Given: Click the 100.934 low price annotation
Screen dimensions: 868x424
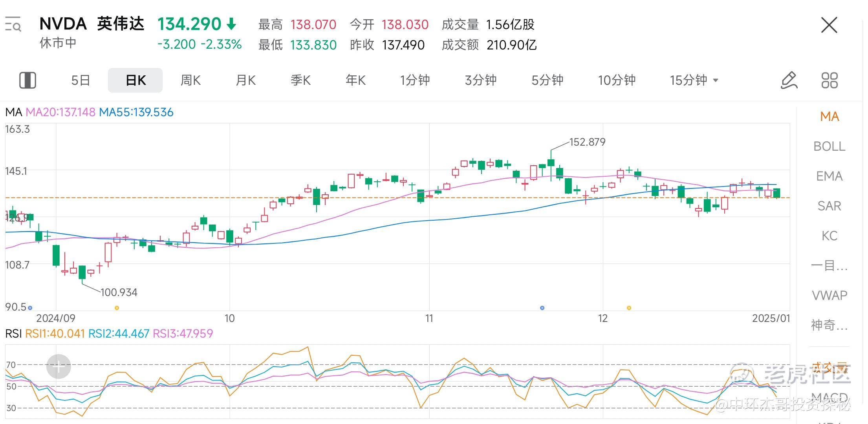Looking at the screenshot, I should [119, 292].
